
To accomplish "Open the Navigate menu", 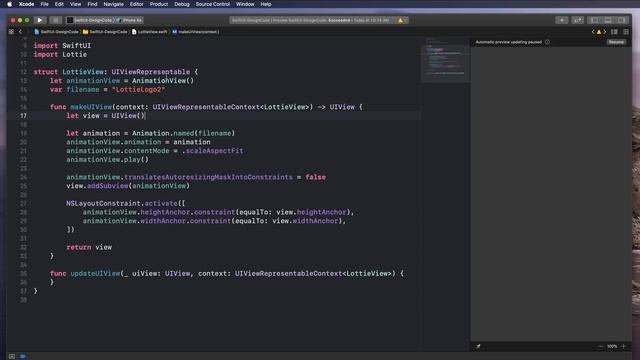I will pyautogui.click(x=113, y=4).
